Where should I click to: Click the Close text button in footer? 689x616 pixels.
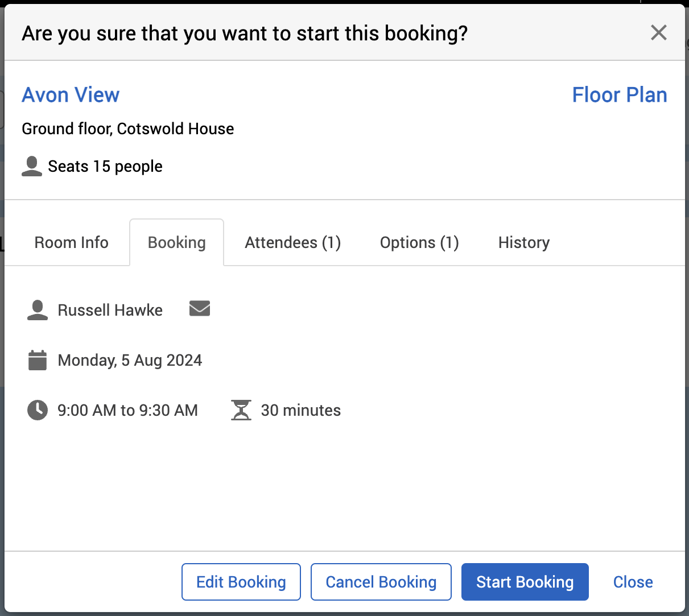(x=633, y=582)
